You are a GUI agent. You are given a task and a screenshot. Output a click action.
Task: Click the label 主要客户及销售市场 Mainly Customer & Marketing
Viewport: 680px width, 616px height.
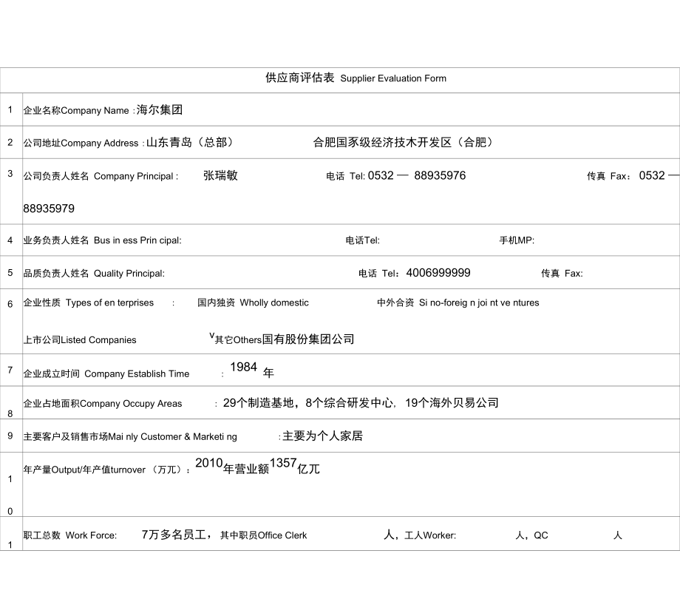[x=130, y=437]
